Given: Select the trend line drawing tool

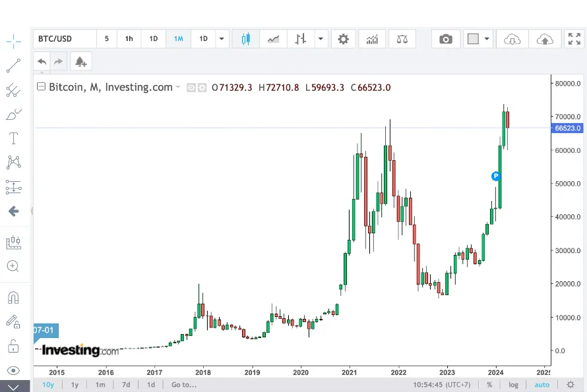Looking at the screenshot, I should [13, 65].
